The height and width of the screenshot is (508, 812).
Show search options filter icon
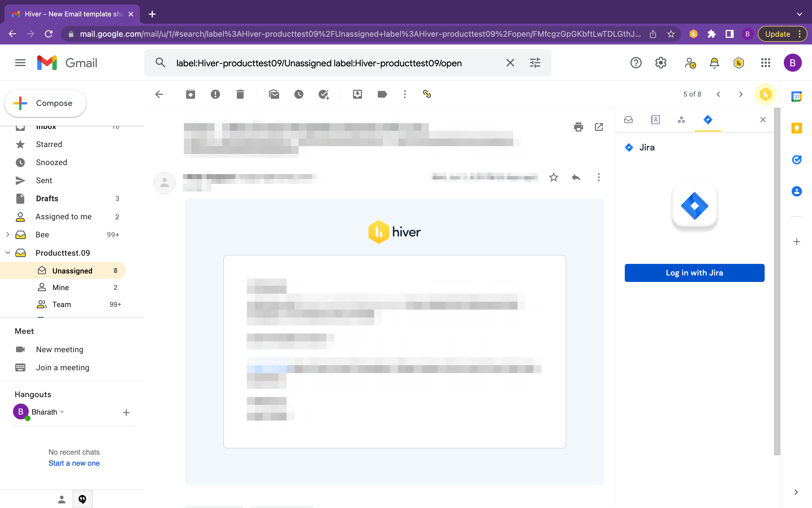coord(535,63)
